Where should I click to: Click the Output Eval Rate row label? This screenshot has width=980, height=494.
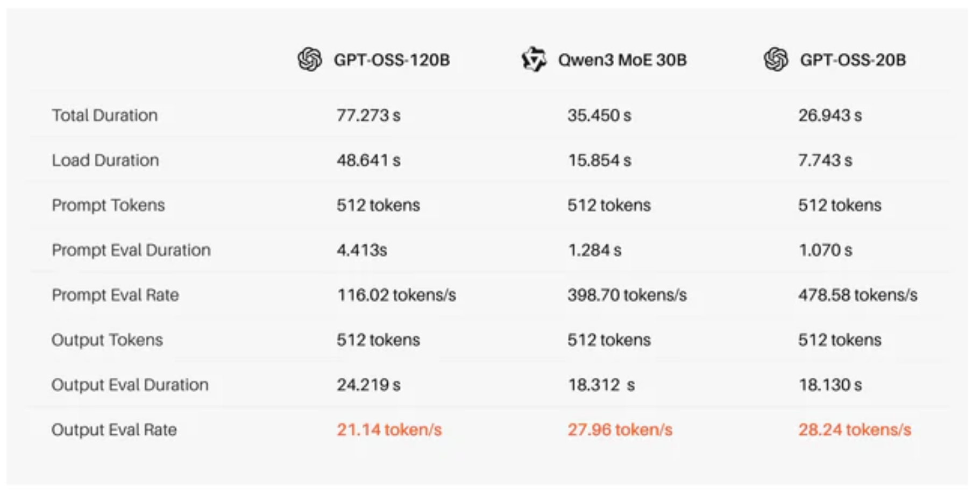click(x=114, y=430)
